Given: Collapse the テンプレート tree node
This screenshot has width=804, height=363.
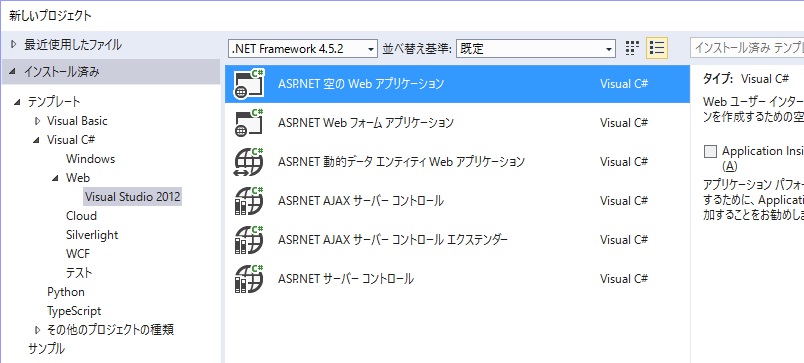Looking at the screenshot, I should 17,102.
